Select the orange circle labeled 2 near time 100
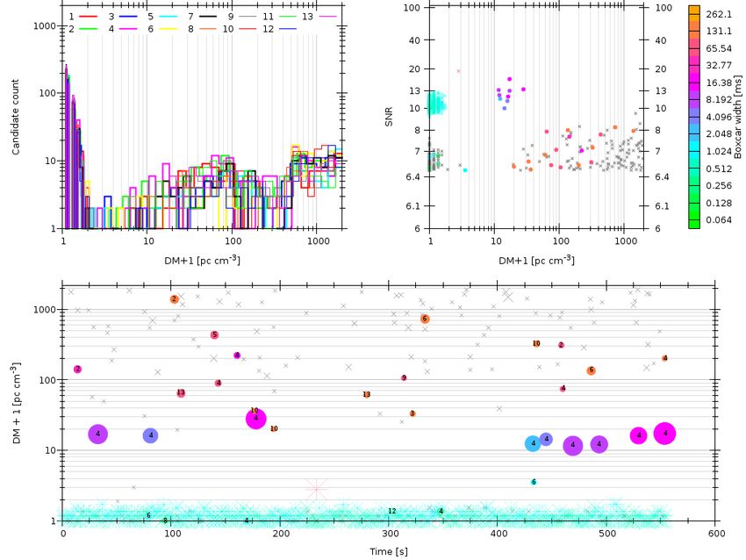This screenshot has height=560, width=746. click(174, 299)
